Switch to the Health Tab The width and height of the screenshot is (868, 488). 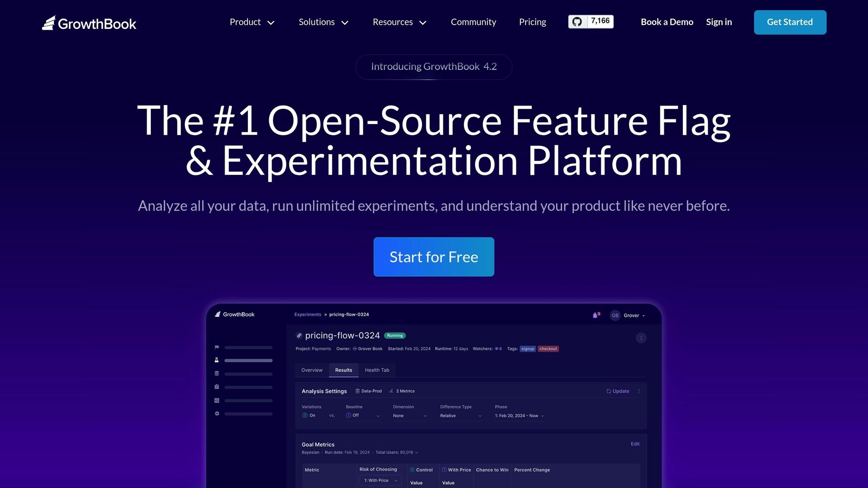[377, 370]
